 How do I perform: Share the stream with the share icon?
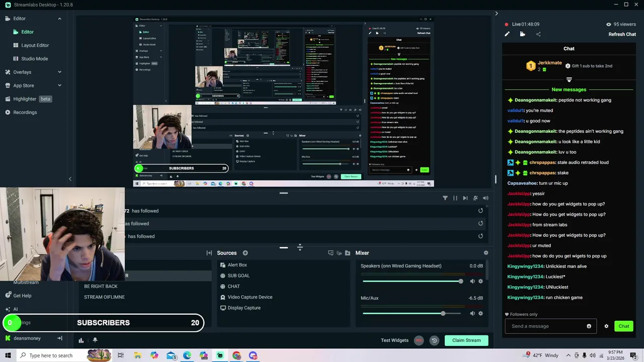(x=538, y=34)
